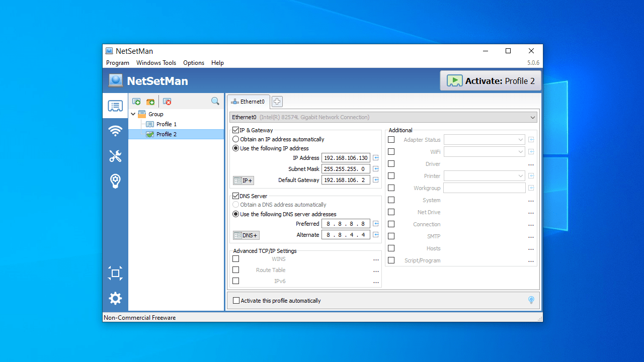Click the Default Gateway field

tap(346, 180)
